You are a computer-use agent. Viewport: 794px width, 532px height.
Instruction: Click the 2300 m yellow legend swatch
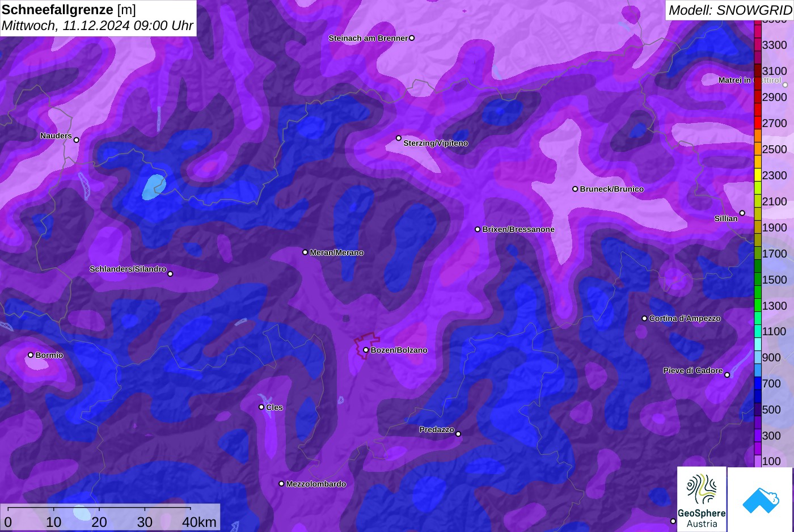coord(758,175)
